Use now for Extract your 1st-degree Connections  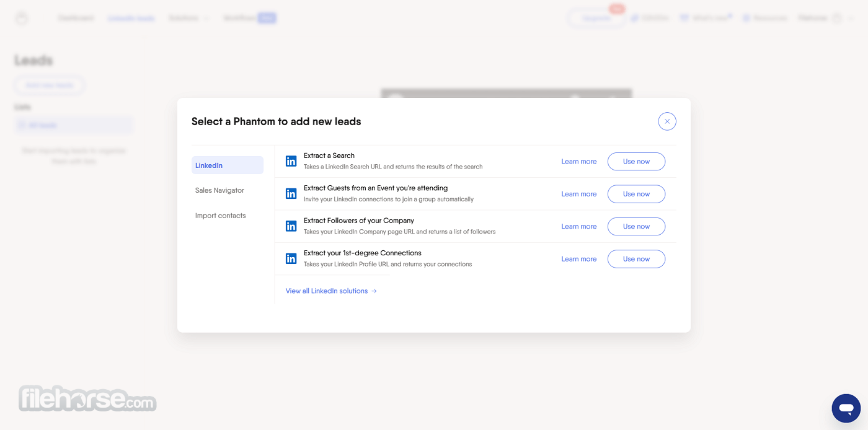click(636, 259)
